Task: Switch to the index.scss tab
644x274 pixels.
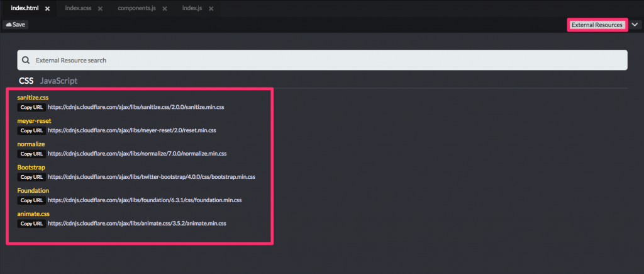Action: click(x=78, y=8)
